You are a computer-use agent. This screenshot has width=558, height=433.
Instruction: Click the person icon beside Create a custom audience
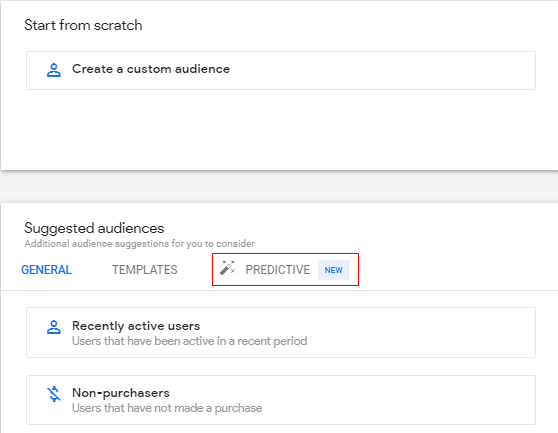pos(54,70)
